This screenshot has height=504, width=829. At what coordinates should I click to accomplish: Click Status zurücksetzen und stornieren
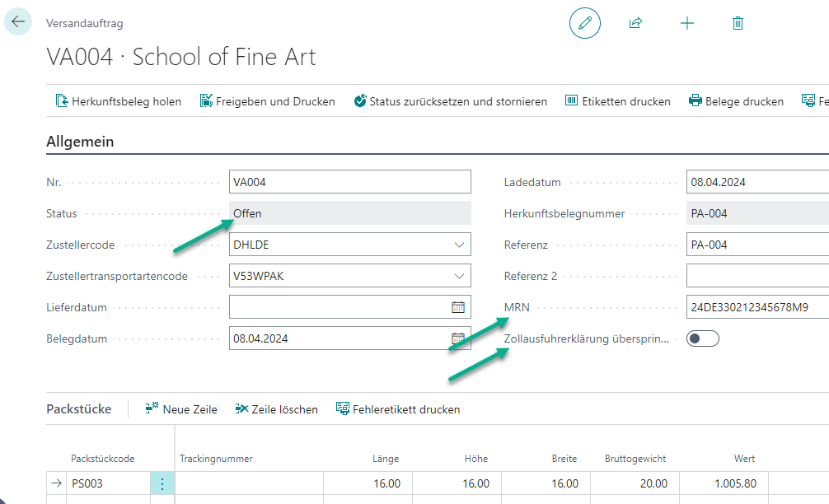450,101
